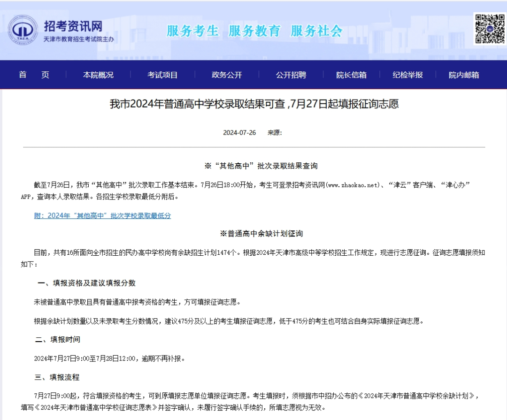Open the 录取最低分 attachment link

pyautogui.click(x=102, y=215)
